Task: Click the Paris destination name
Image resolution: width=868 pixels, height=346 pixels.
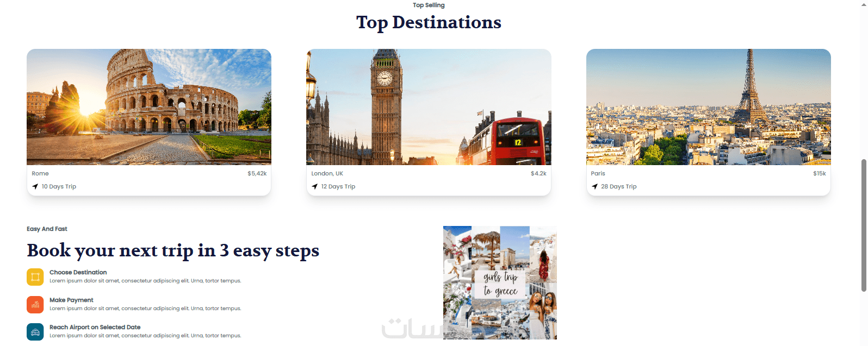Action: click(598, 174)
